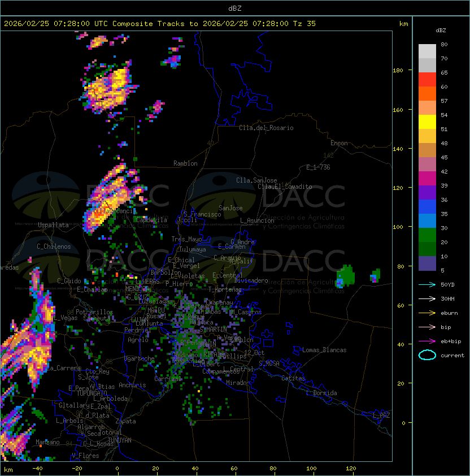Click the 50YD legend label
The width and height of the screenshot is (470, 476).
447,285
